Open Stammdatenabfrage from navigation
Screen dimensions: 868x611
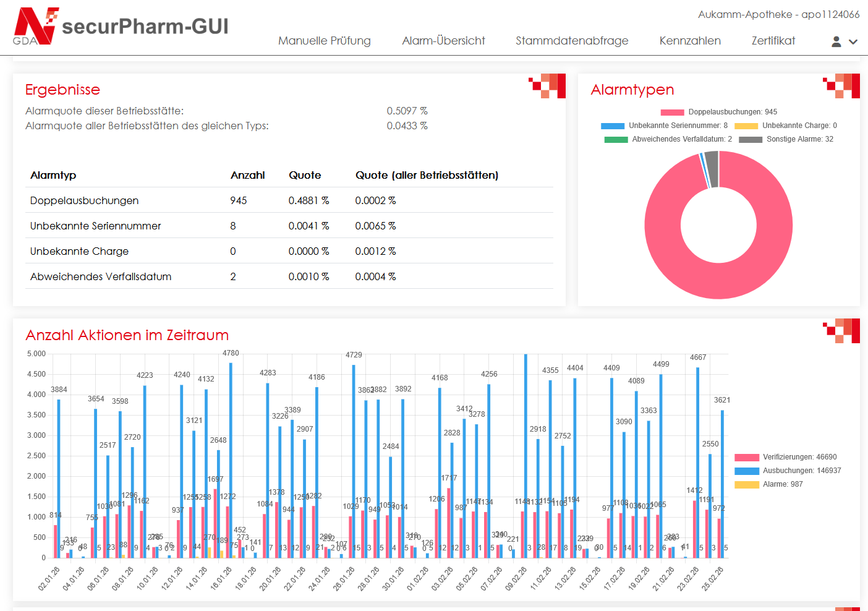tap(571, 41)
